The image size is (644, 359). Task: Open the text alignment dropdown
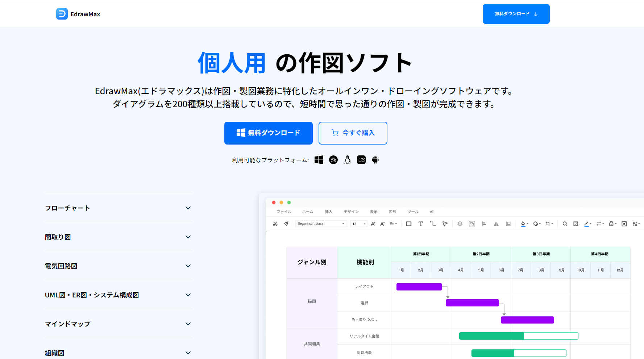tap(393, 224)
